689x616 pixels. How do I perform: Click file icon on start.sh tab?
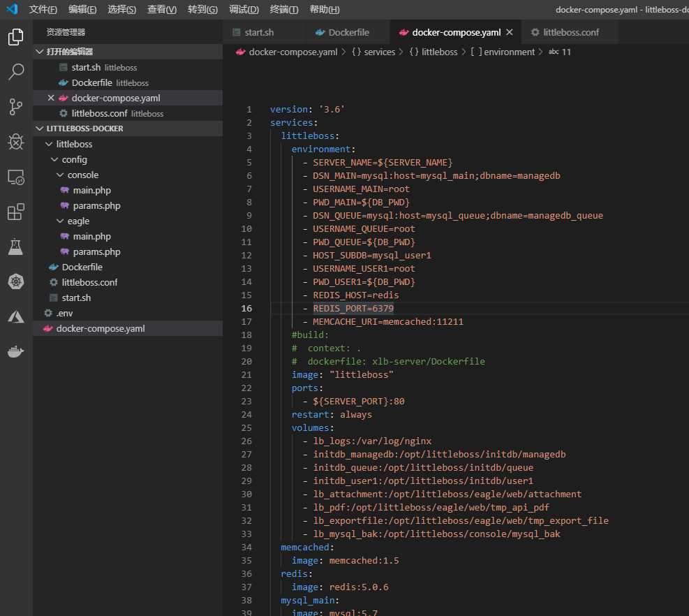coord(237,32)
